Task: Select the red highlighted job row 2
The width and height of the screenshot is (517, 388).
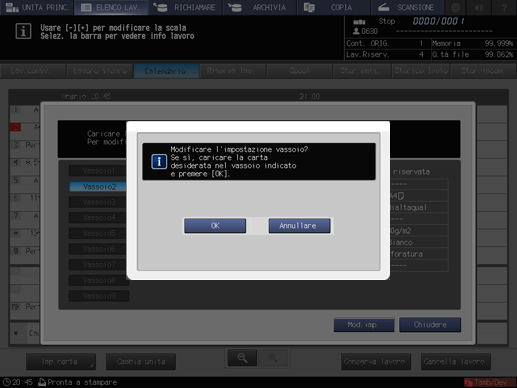Action: (x=15, y=127)
